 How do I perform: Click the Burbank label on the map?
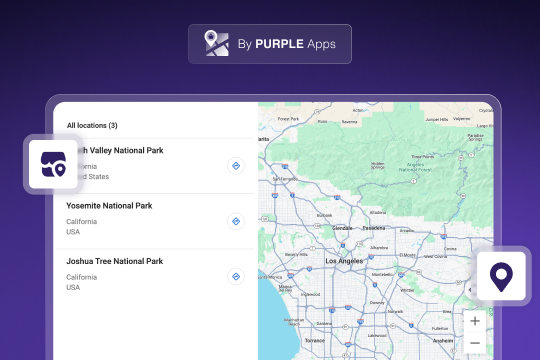click(x=324, y=215)
